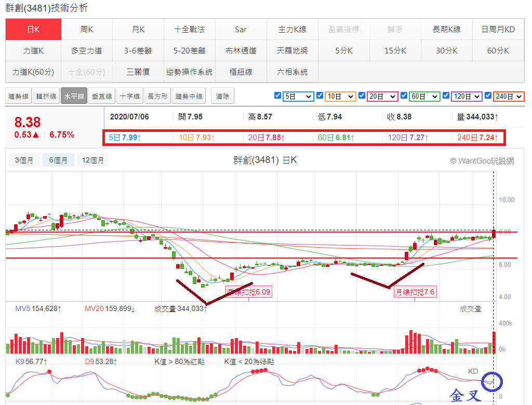Activate the 水平線 drawing tool
This screenshot has height=405, width=532.
pyautogui.click(x=74, y=97)
